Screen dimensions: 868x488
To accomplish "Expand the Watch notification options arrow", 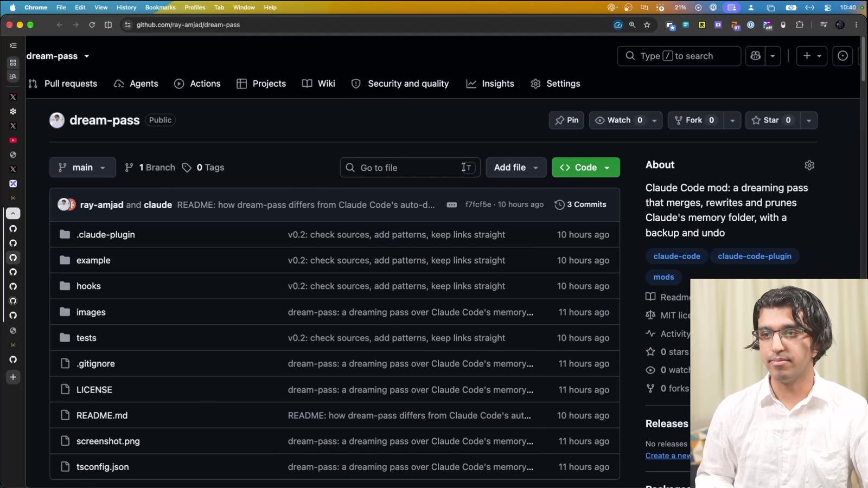I will pos(654,120).
